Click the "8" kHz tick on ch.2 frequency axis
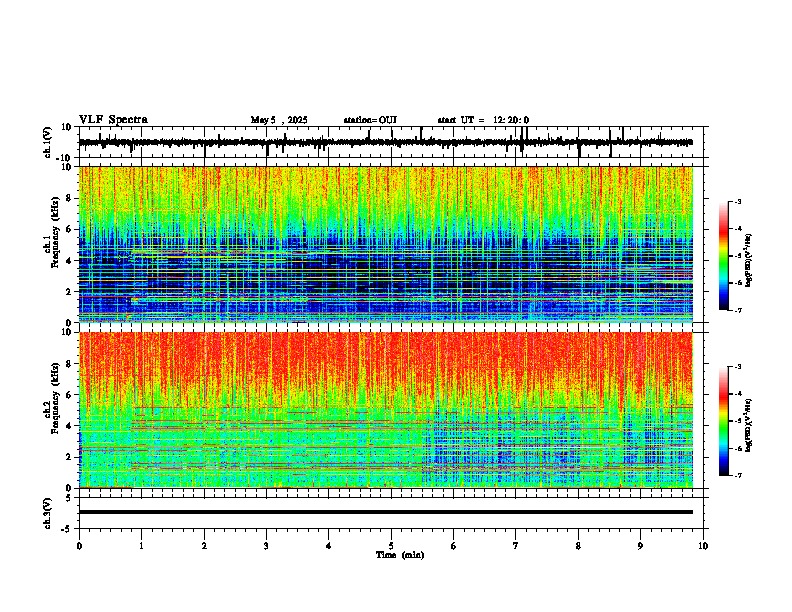The height and width of the screenshot is (612, 792). [x=69, y=364]
